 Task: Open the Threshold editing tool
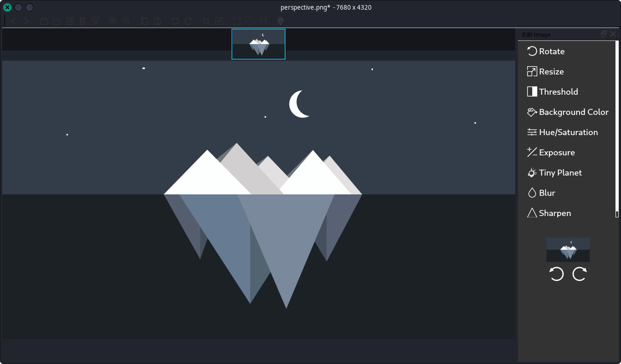pos(558,92)
